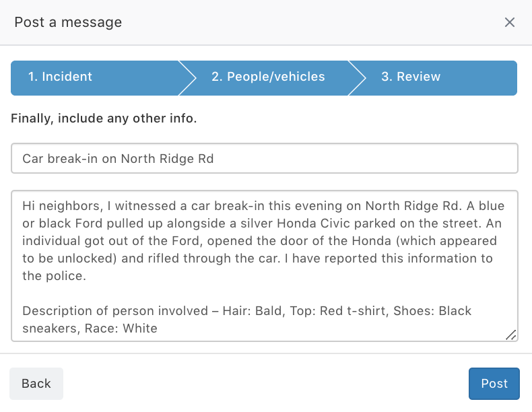Click inside the message body text area
The height and width of the screenshot is (412, 532).
point(264,266)
